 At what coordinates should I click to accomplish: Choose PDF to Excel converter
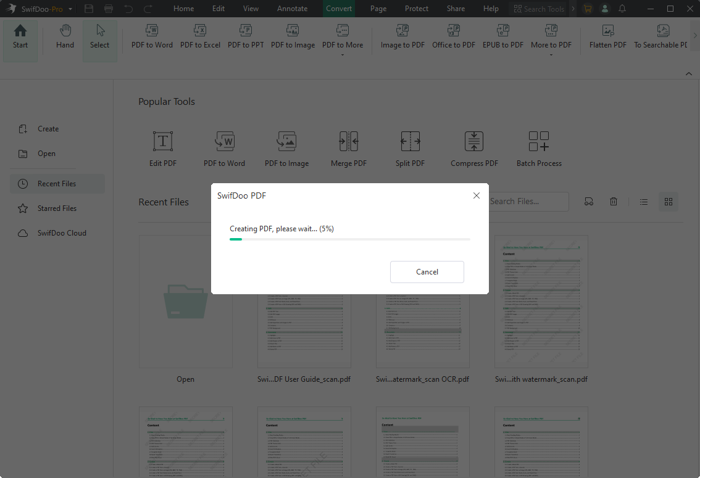pyautogui.click(x=200, y=37)
